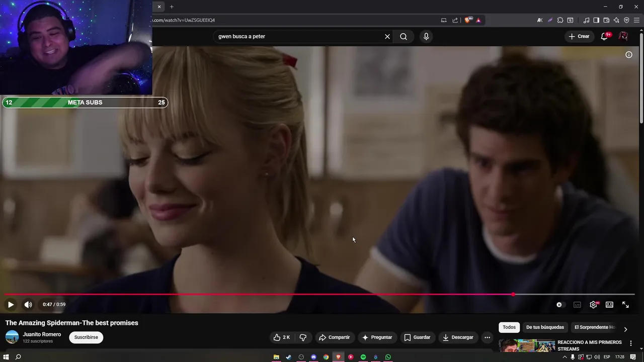
Task: Open Leo AI sparkle icon
Action: (616, 20)
